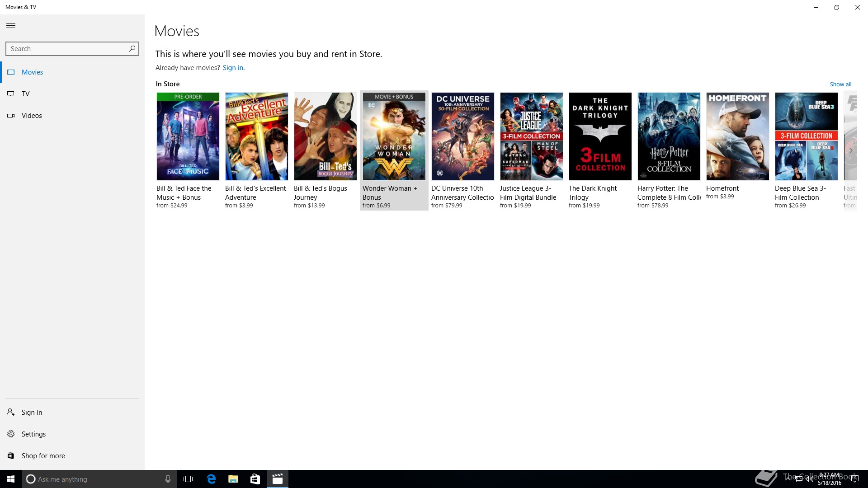The width and height of the screenshot is (868, 488).
Task: Click 'Bill & Ted Face the Music + Bonus' title
Action: tap(184, 193)
